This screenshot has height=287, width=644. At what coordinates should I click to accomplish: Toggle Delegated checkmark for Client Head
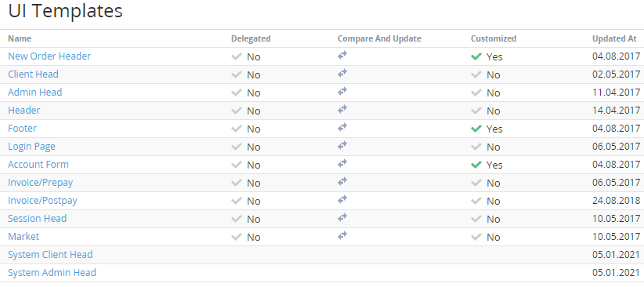click(236, 74)
